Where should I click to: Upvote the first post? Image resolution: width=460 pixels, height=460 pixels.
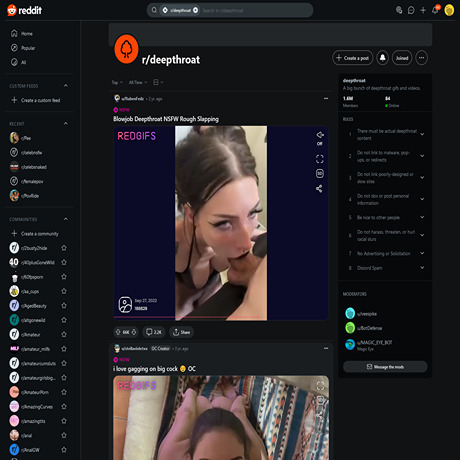(118, 332)
